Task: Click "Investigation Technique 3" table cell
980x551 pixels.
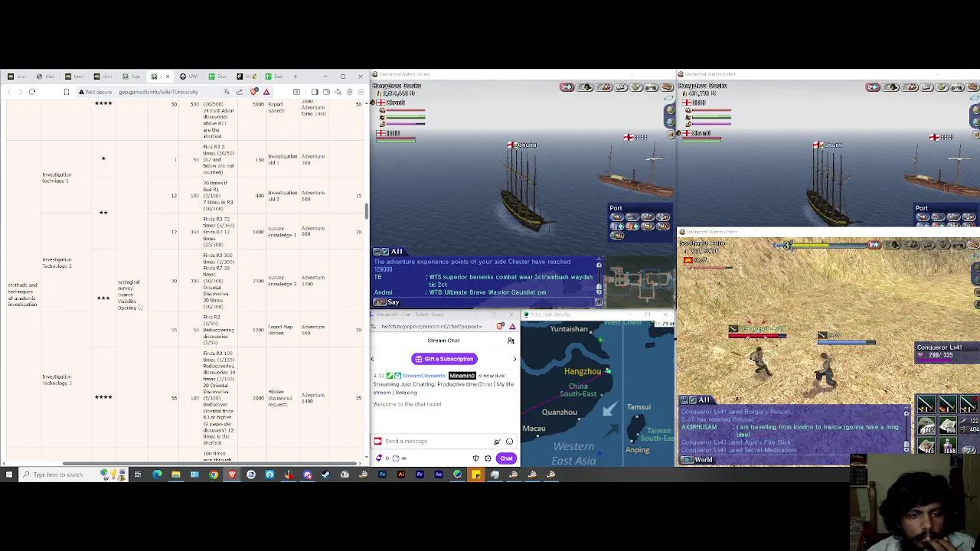Action: [x=57, y=380]
